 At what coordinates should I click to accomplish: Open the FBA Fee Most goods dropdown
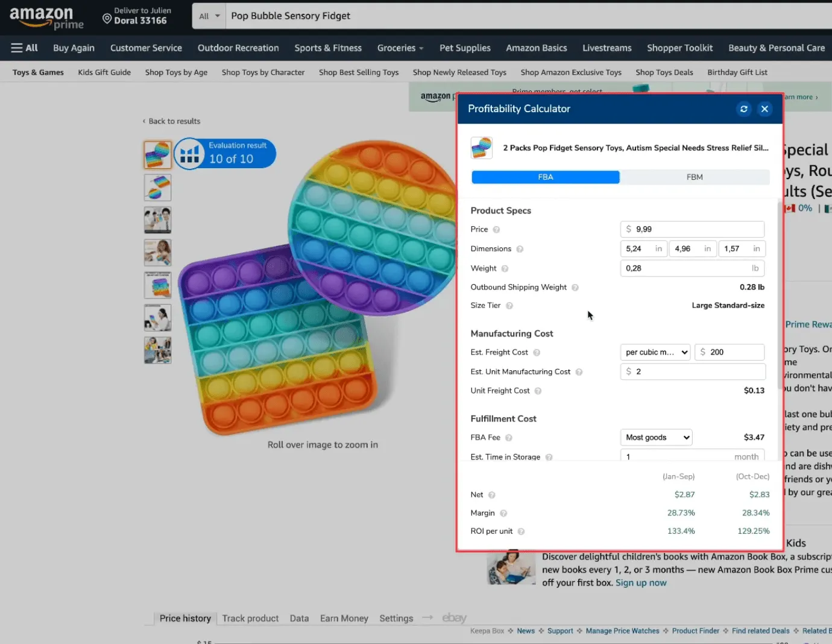click(656, 437)
